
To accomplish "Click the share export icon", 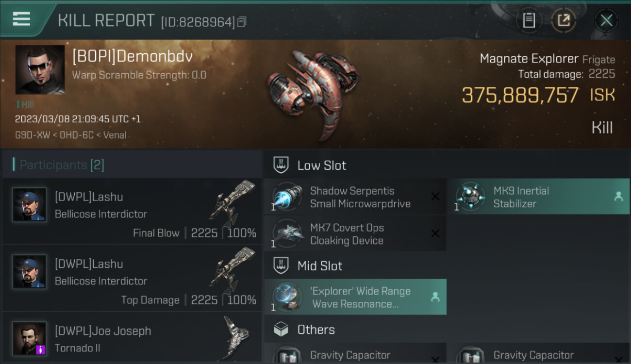I will click(x=563, y=20).
